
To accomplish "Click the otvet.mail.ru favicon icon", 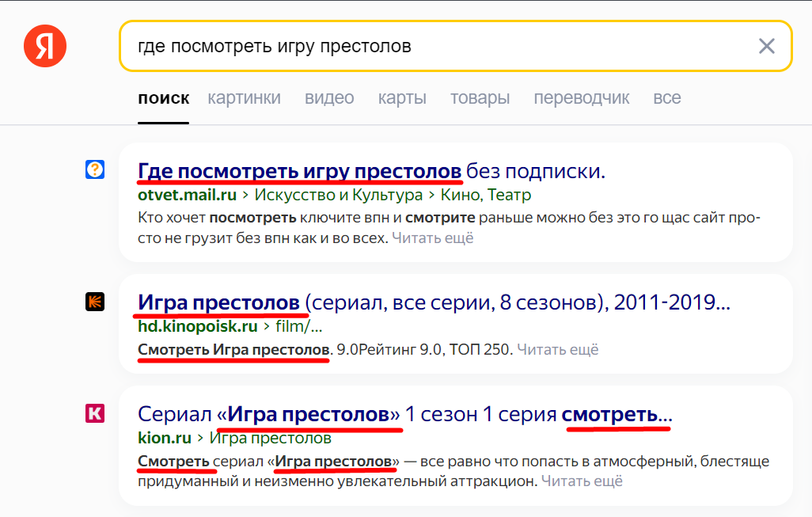I will (95, 169).
